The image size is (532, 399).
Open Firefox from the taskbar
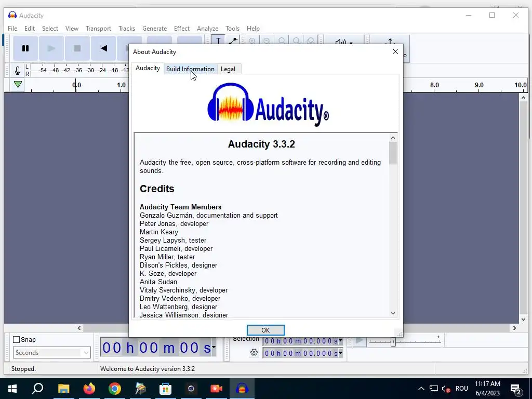[89, 389]
